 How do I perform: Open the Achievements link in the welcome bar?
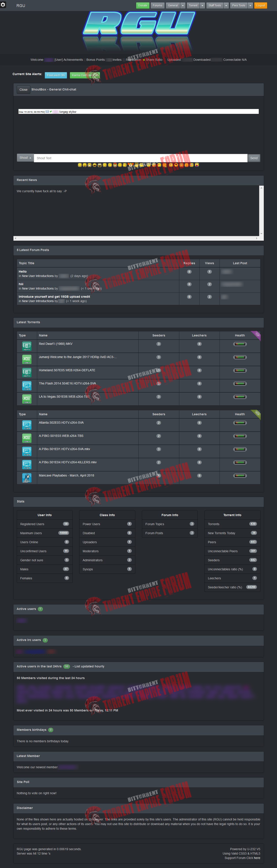(73, 60)
